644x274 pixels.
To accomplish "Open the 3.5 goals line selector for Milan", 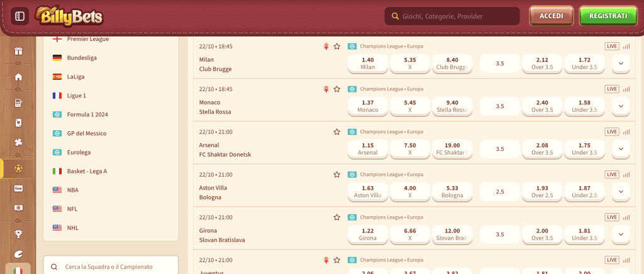I will pos(500,63).
